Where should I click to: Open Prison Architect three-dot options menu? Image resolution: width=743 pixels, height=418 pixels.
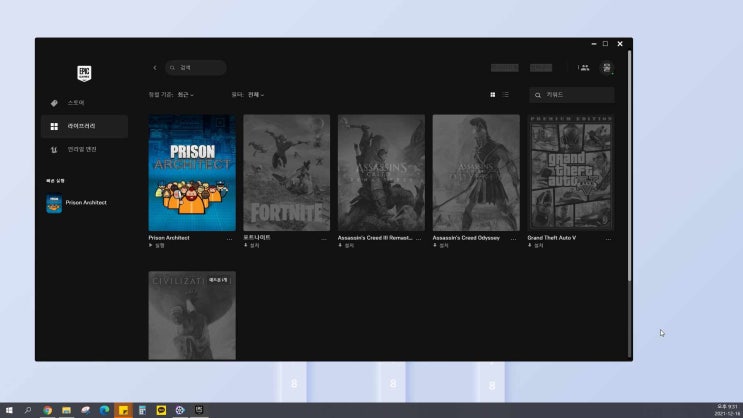(229, 238)
